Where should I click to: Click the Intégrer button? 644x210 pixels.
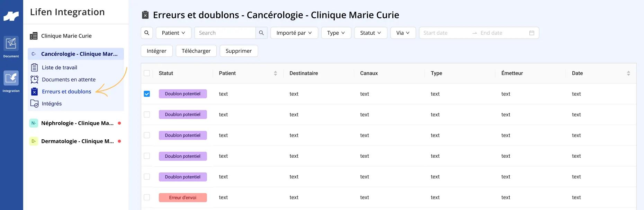coord(156,51)
